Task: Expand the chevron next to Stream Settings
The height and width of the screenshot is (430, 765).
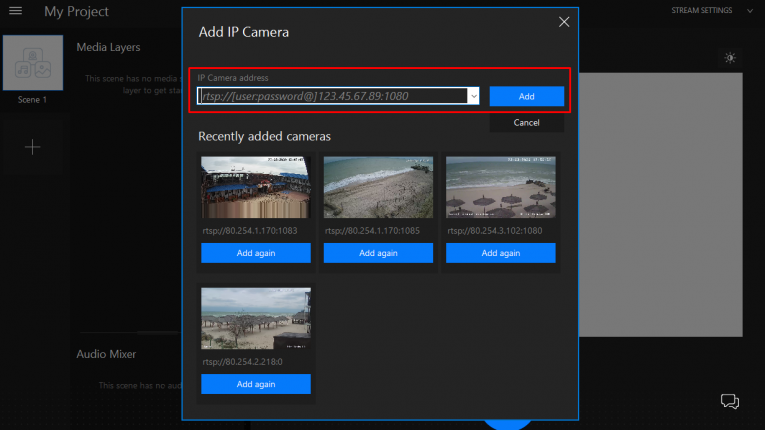Action: click(x=750, y=11)
